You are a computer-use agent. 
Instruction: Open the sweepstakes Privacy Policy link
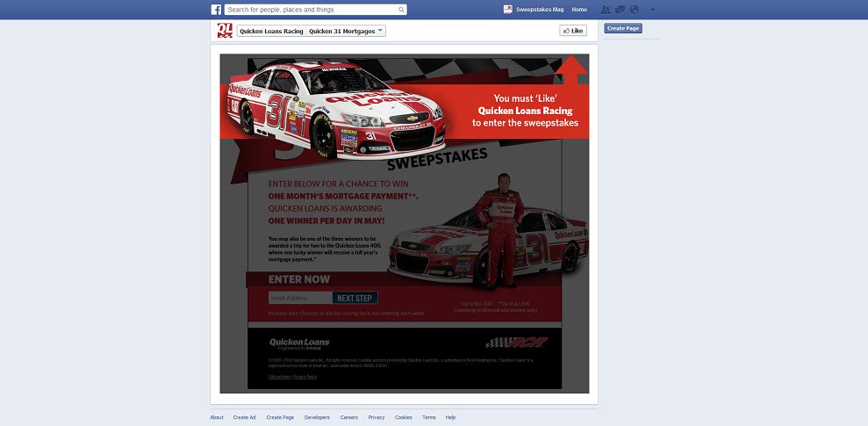[305, 377]
